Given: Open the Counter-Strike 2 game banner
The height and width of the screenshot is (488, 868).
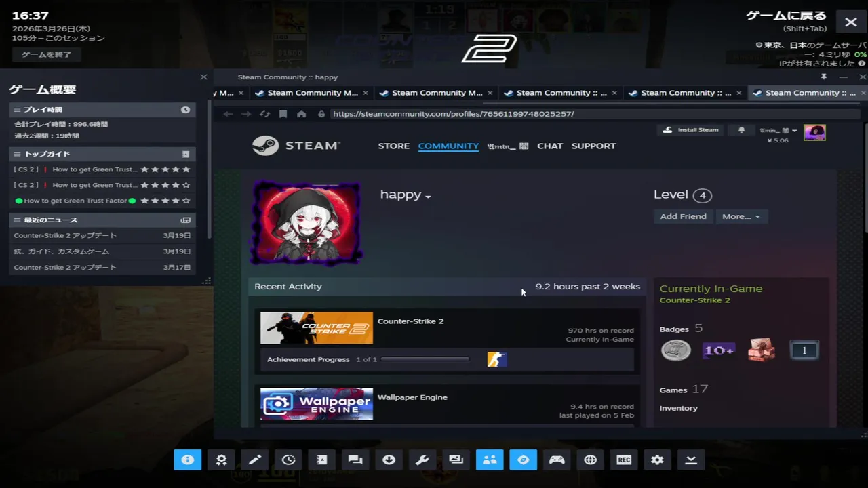Looking at the screenshot, I should point(317,328).
